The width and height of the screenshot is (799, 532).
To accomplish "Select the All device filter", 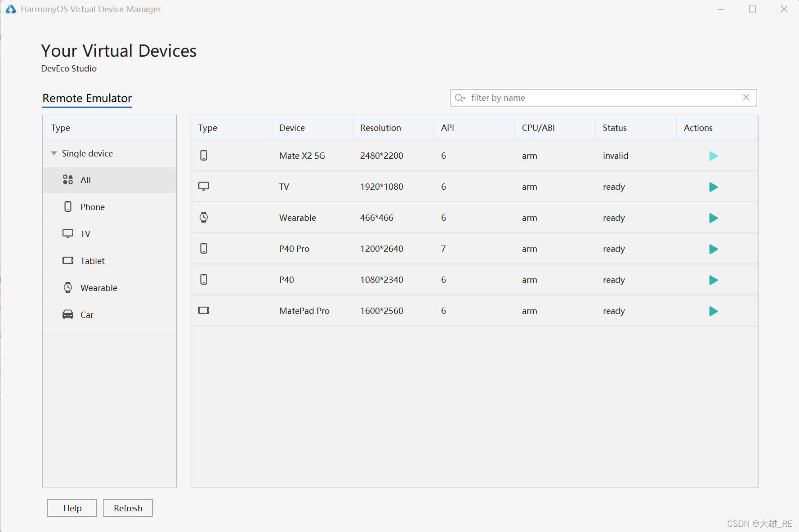I will (x=109, y=180).
